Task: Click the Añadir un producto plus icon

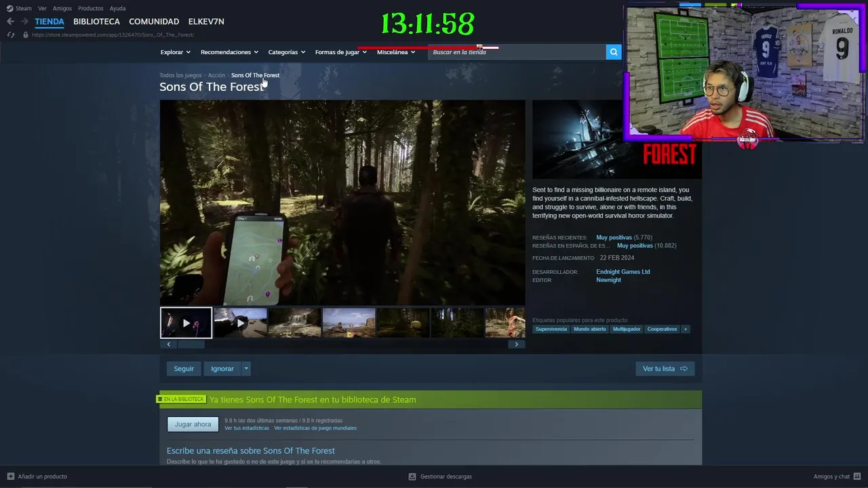Action: click(x=10, y=476)
